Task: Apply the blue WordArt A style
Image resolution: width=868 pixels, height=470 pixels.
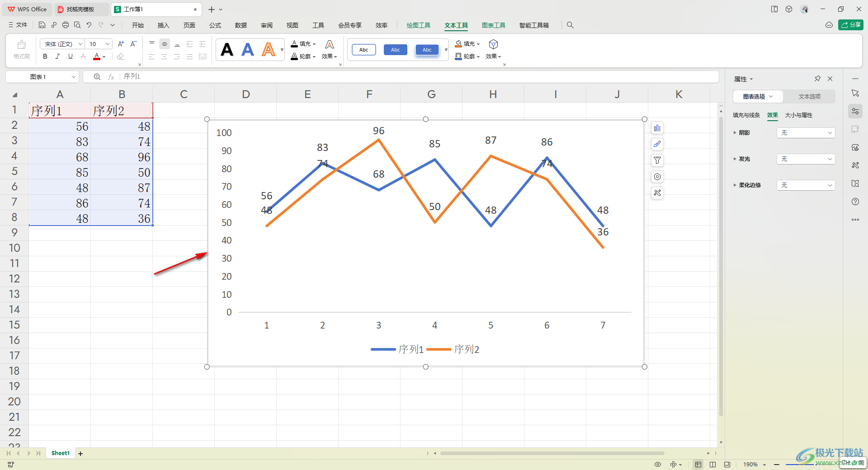Action: 248,50
